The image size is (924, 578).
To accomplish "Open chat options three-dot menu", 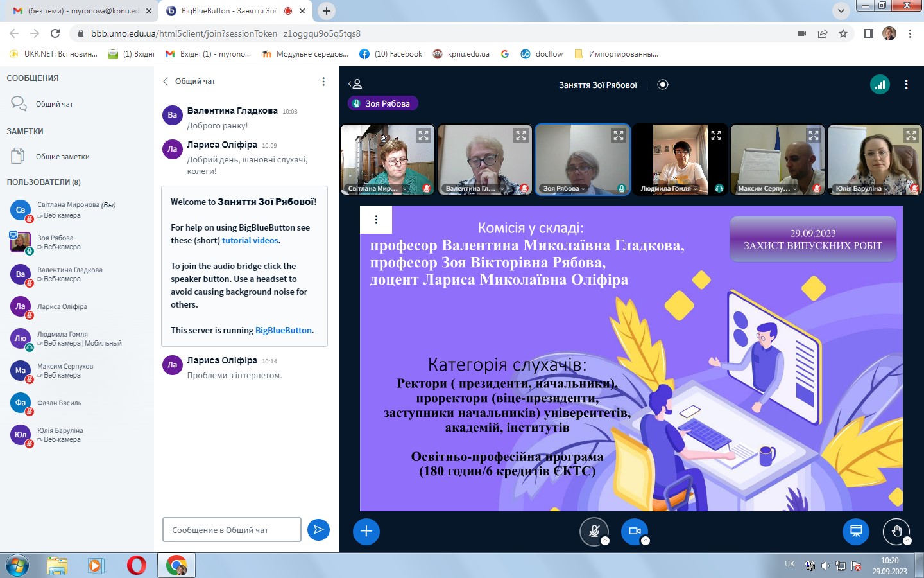I will pos(323,82).
